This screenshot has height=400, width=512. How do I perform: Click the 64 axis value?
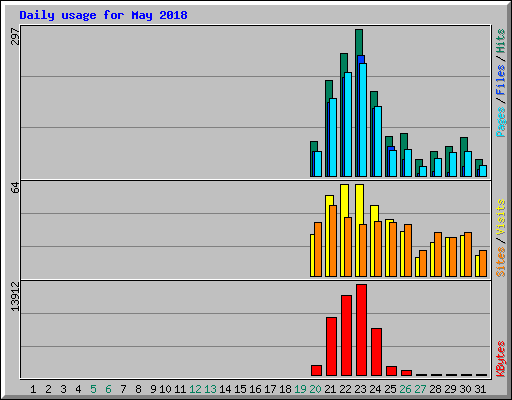tap(15, 188)
